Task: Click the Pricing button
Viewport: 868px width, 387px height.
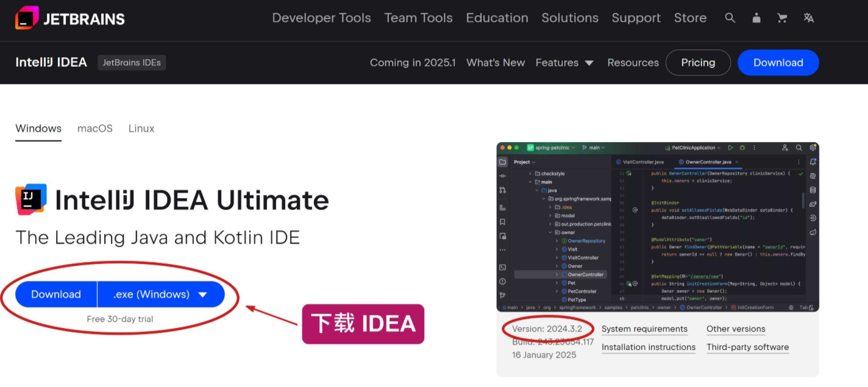Action: click(698, 62)
